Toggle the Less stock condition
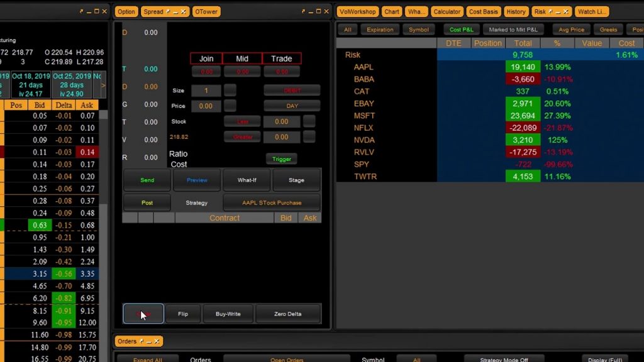This screenshot has width=644, height=362. pyautogui.click(x=242, y=121)
